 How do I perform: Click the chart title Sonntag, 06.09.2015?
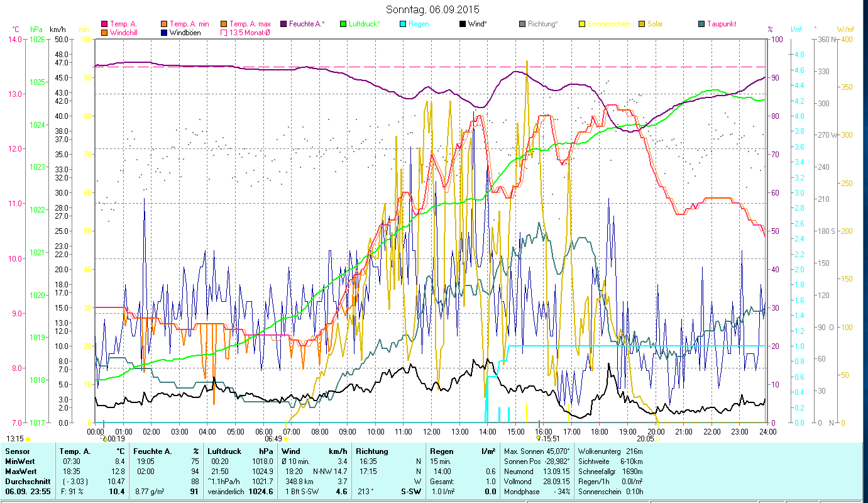[431, 9]
